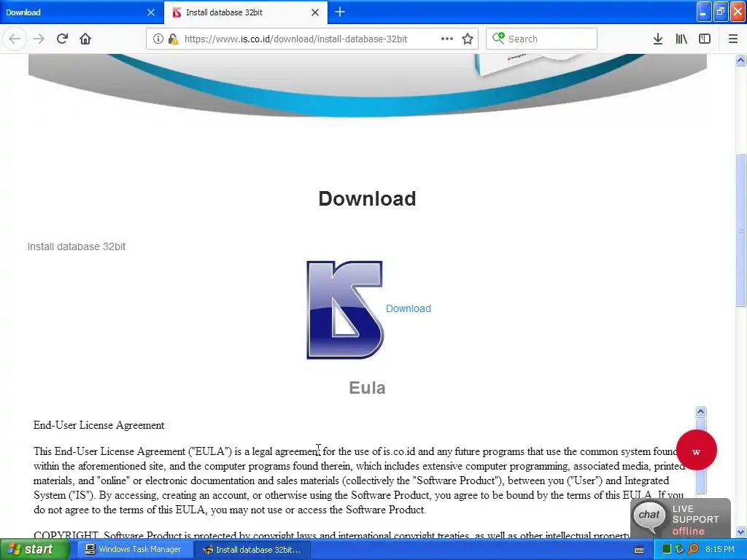This screenshot has width=747, height=560.
Task: Click the orange magnifier tray icon
Action: pos(694,550)
